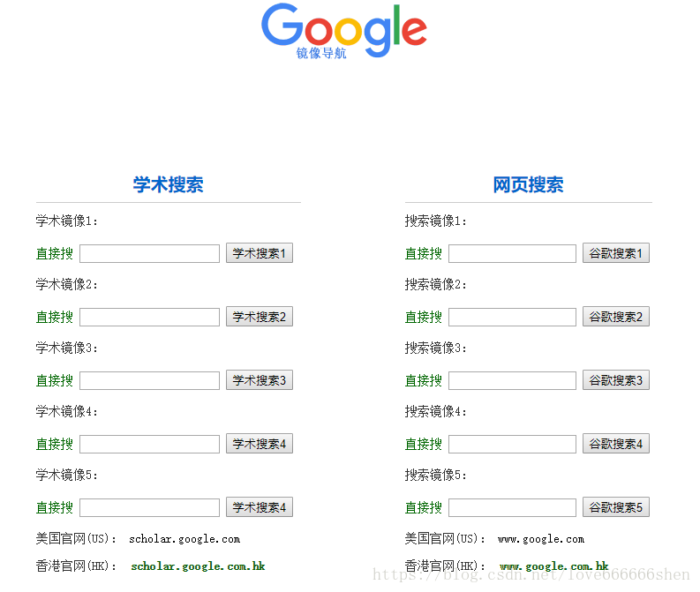The width and height of the screenshot is (700, 592).
Task: Focus the 搜索镜像4 search input field
Action: click(512, 445)
